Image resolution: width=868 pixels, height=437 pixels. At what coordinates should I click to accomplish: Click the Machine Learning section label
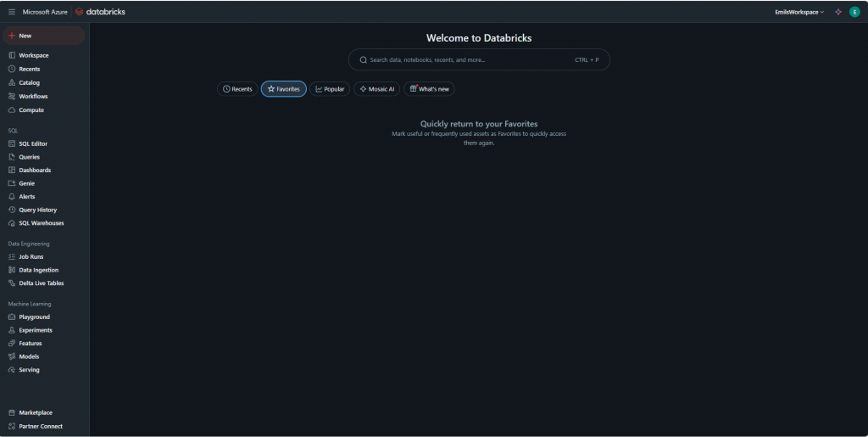click(x=30, y=304)
